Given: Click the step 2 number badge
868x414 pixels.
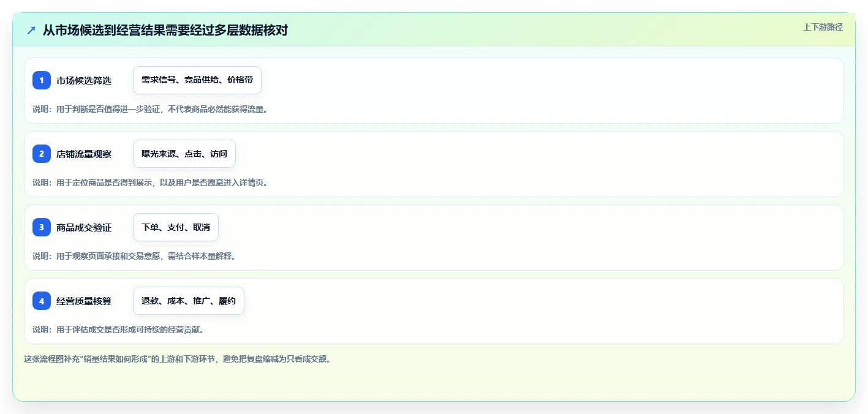Looking at the screenshot, I should click(x=42, y=154).
